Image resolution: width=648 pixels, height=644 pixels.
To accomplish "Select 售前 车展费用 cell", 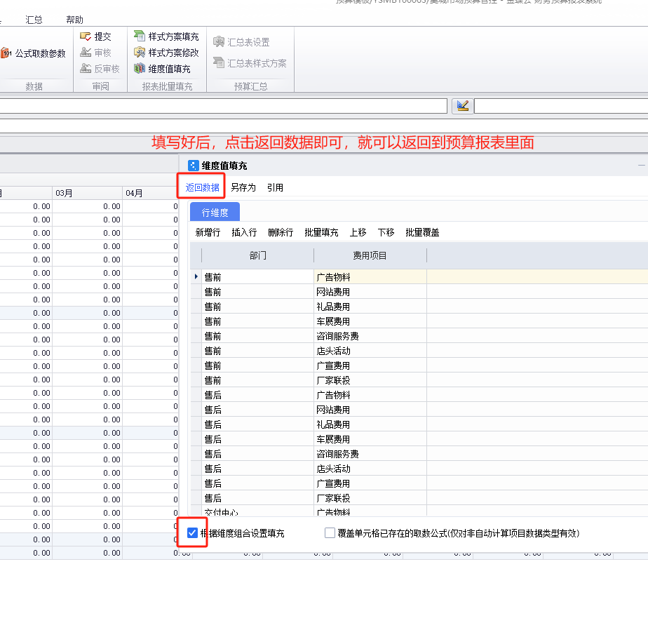I will (x=370, y=321).
